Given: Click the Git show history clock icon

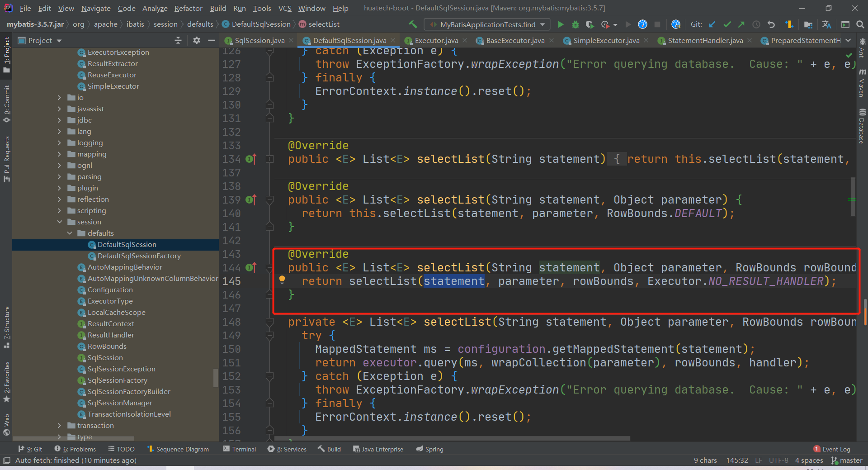Looking at the screenshot, I should click(756, 24).
